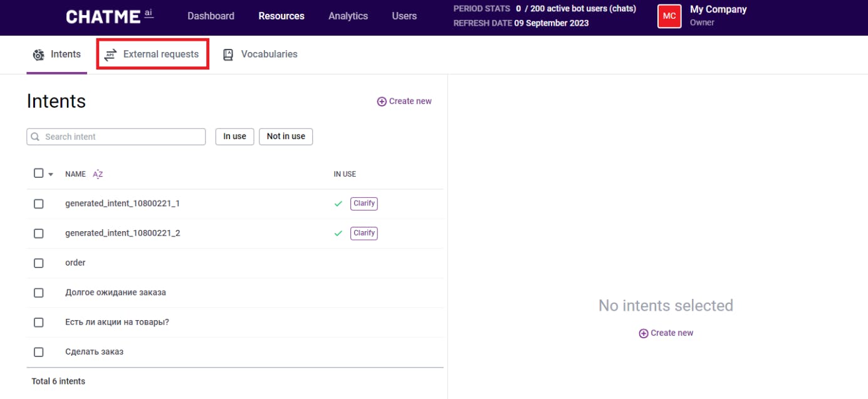Select the Есть ли акции на товары? intent
868x399 pixels.
click(x=117, y=322)
